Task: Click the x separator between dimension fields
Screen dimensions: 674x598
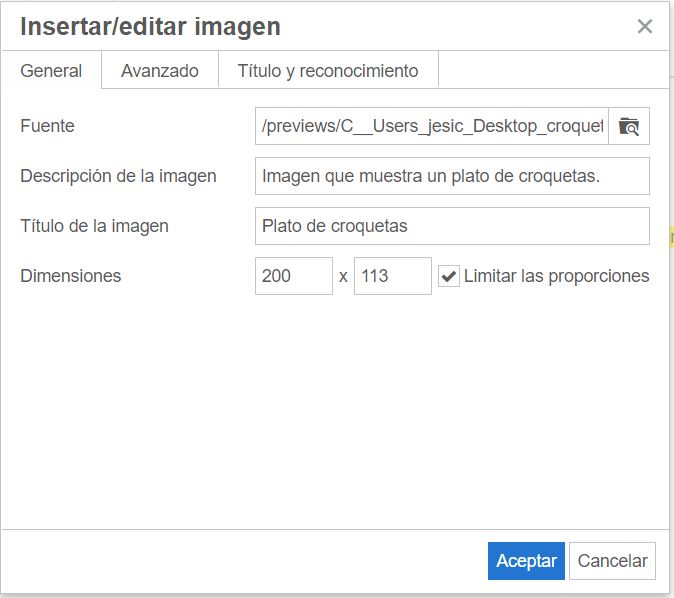Action: pos(343,277)
